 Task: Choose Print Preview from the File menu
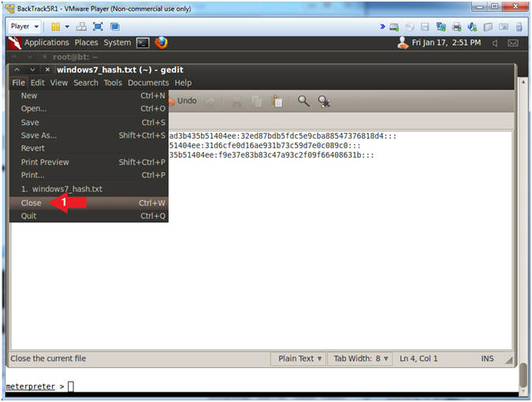(89, 162)
